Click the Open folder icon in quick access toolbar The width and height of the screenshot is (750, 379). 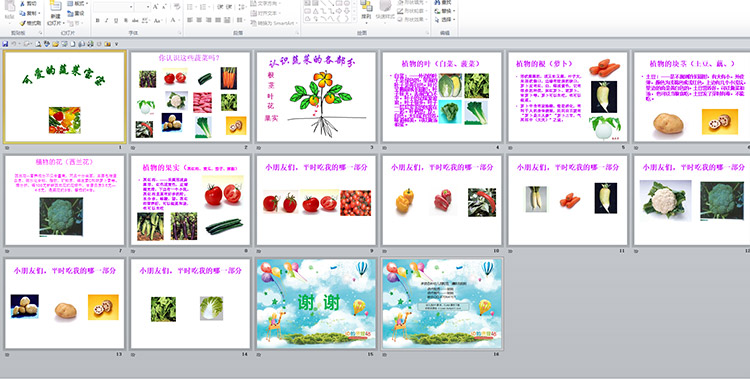coord(55,44)
